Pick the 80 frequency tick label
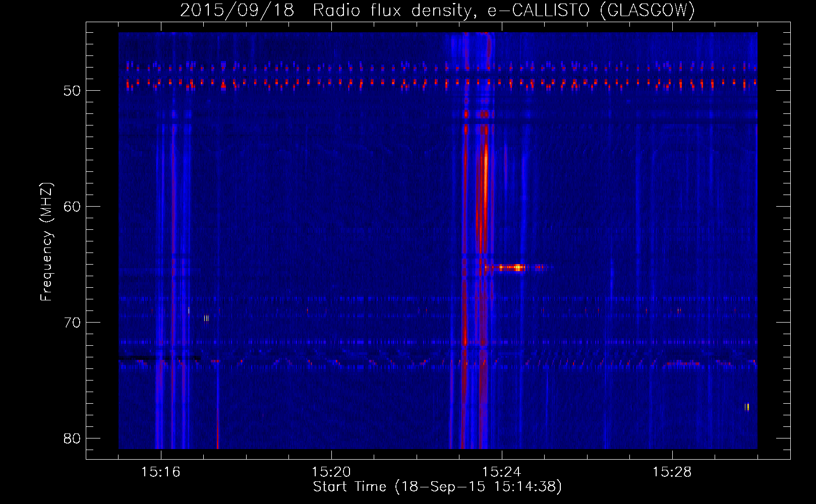816x504 pixels. [x=73, y=438]
